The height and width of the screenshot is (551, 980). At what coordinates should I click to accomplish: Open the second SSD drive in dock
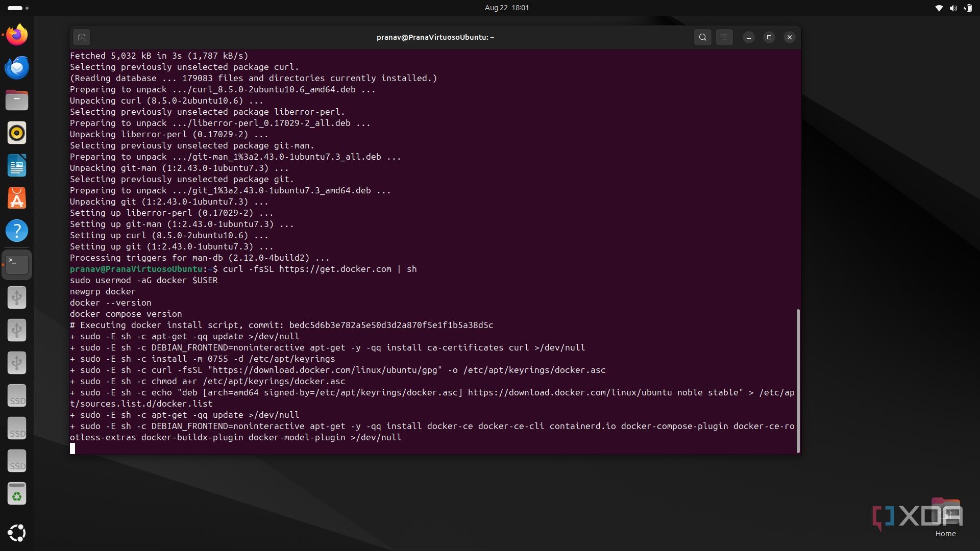17,428
